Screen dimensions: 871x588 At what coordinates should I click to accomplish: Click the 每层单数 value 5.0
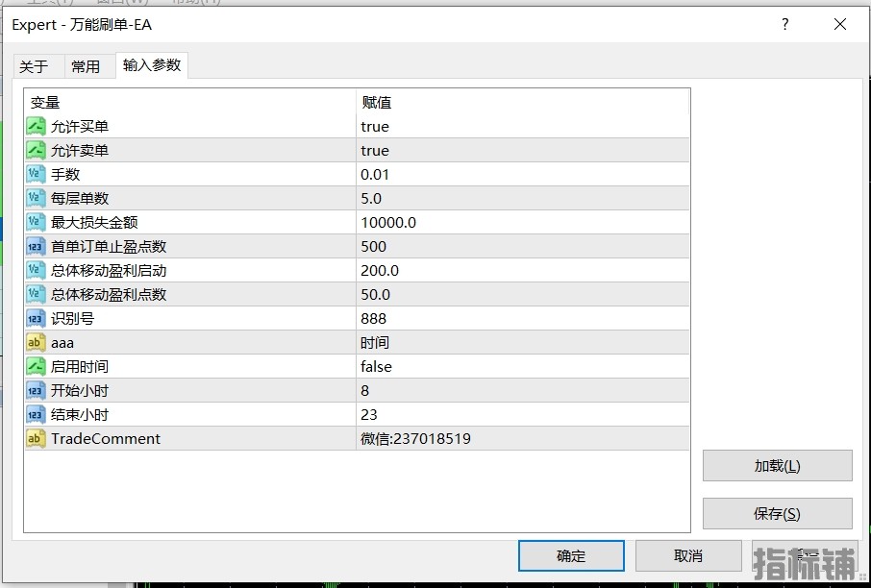(371, 198)
